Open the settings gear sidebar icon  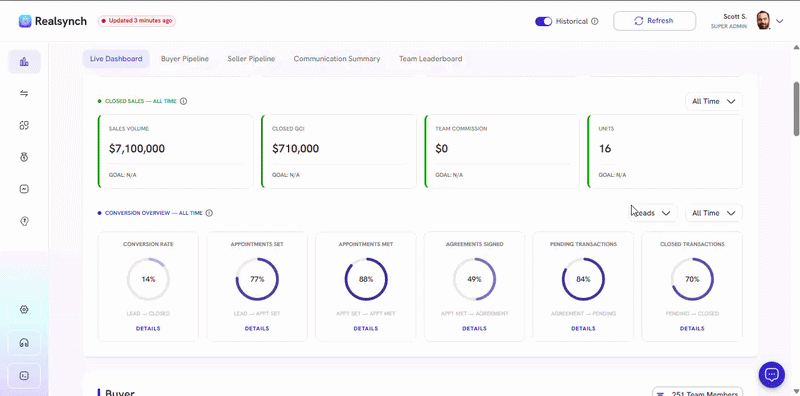[24, 310]
